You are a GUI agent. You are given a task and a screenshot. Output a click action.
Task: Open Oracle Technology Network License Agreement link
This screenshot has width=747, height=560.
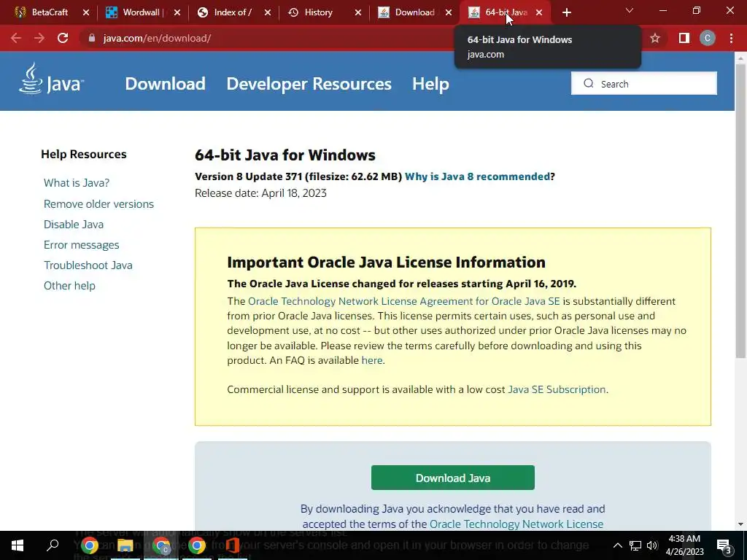[404, 301]
